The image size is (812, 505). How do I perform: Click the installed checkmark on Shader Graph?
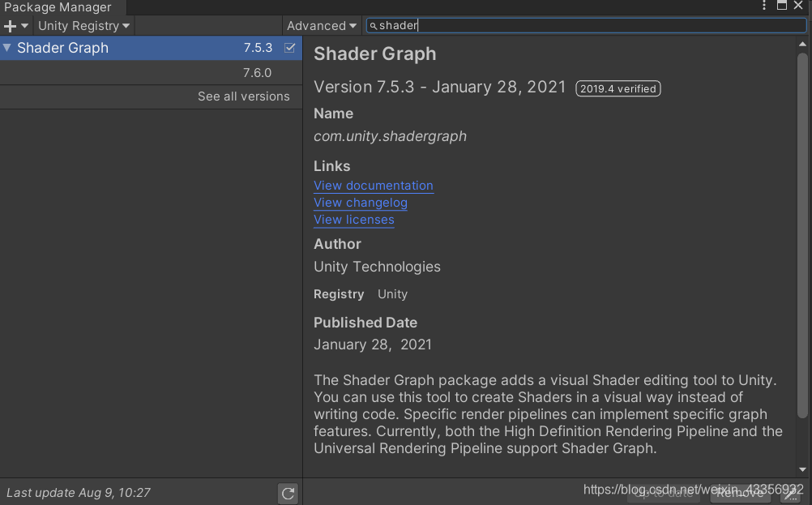coord(290,48)
